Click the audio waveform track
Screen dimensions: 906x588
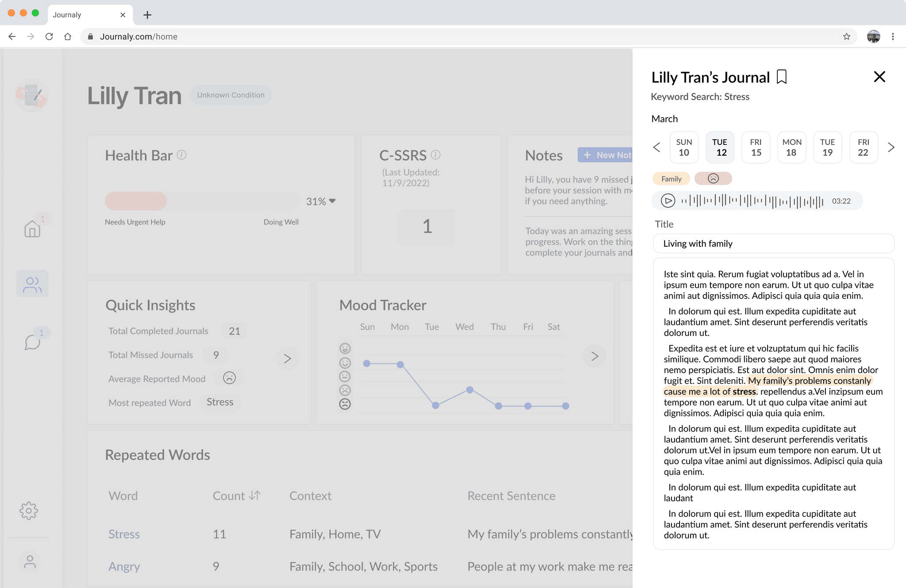point(752,201)
